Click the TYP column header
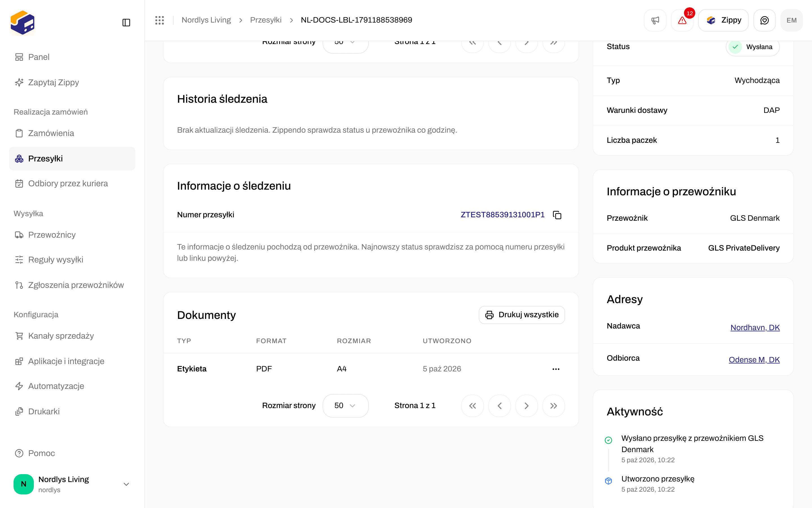This screenshot has height=508, width=812. 184,341
